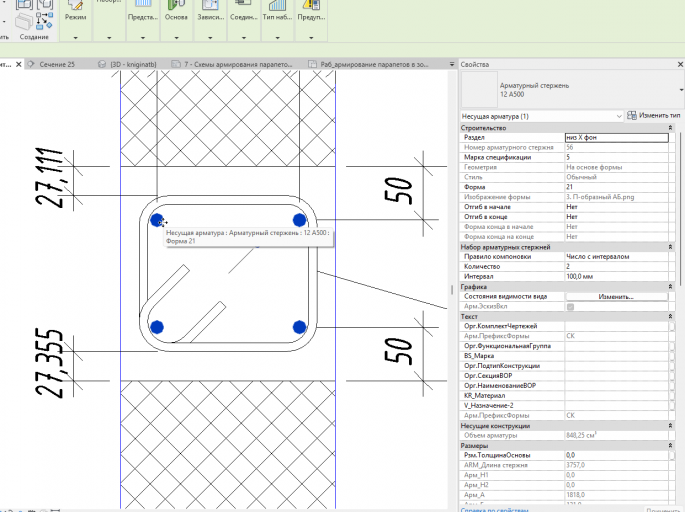Expand the Предупреждения panel dropdown arrow
This screenshot has width=685, height=512.
pyautogui.click(x=311, y=38)
